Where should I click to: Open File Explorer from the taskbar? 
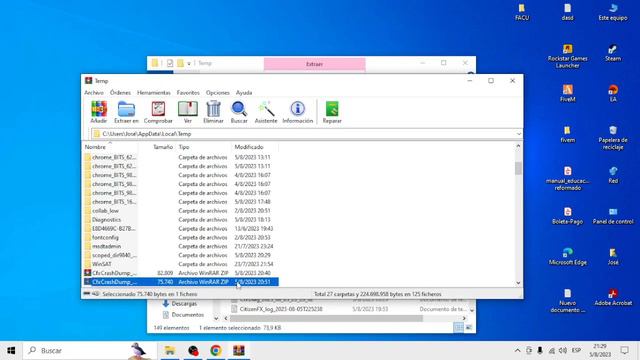click(x=170, y=351)
